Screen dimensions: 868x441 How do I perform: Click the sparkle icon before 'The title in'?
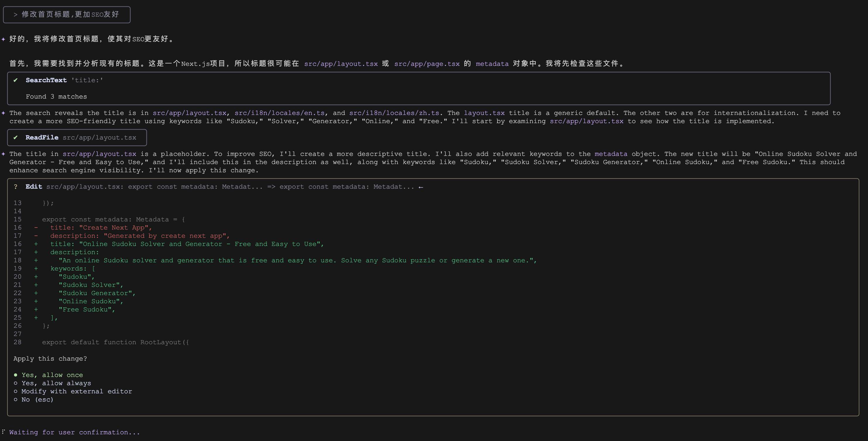(4, 154)
